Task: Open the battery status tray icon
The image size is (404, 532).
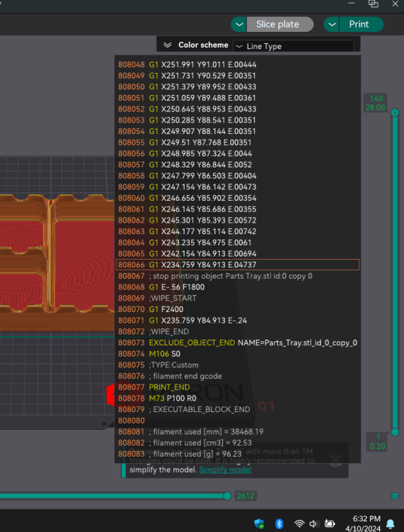Action: (x=329, y=523)
